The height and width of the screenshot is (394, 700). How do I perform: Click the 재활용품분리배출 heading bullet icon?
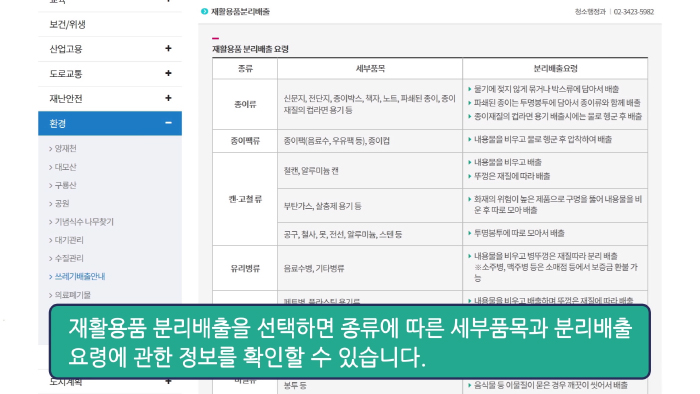click(204, 12)
